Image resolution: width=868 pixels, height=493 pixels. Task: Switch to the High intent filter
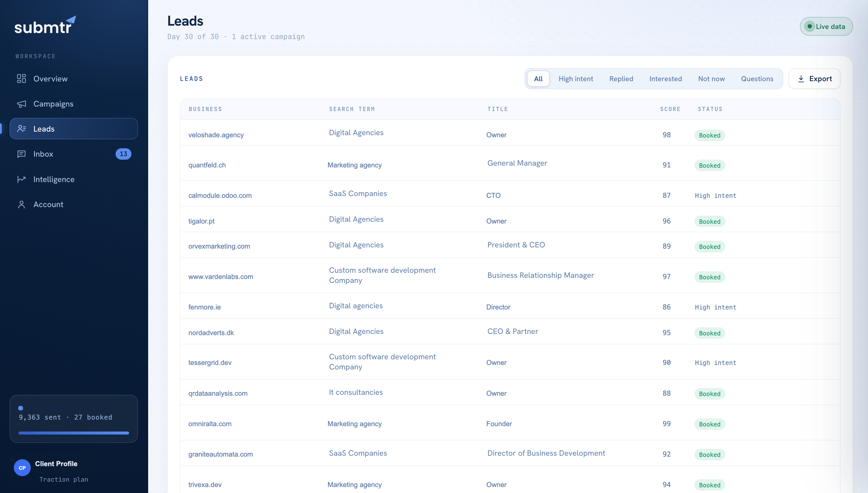tap(576, 79)
